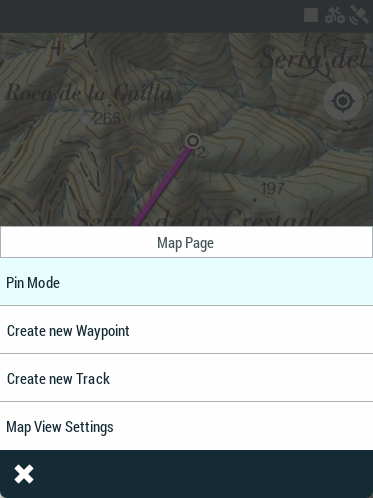Select Create new Track
373x498 pixels.
[186, 378]
